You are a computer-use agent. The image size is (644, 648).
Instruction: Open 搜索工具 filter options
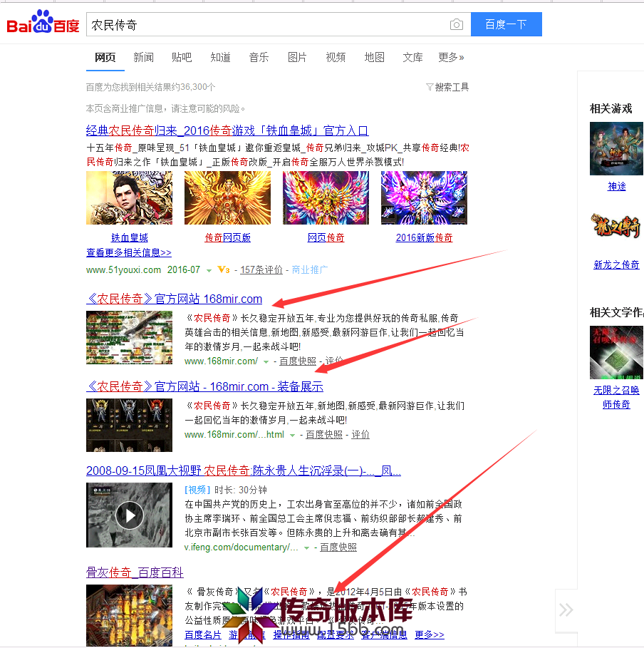click(x=447, y=87)
